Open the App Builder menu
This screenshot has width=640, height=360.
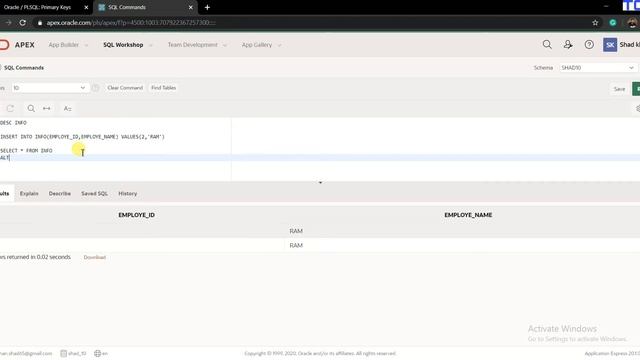coord(64,45)
